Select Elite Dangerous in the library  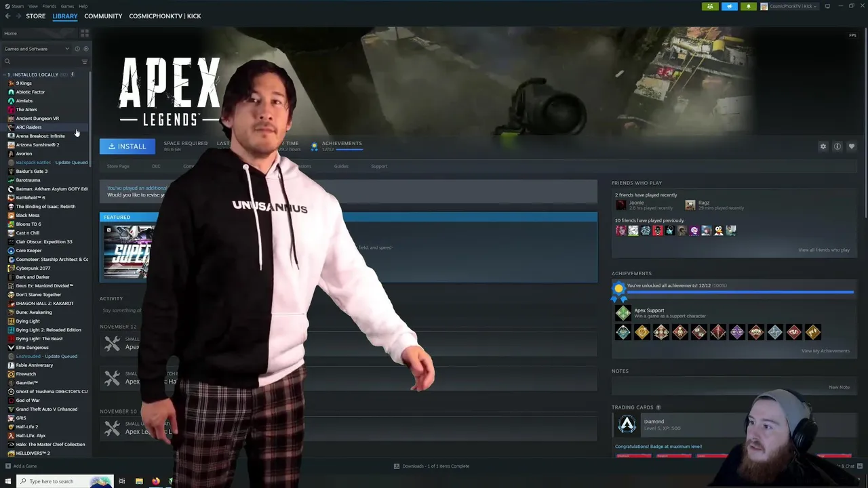[32, 348]
